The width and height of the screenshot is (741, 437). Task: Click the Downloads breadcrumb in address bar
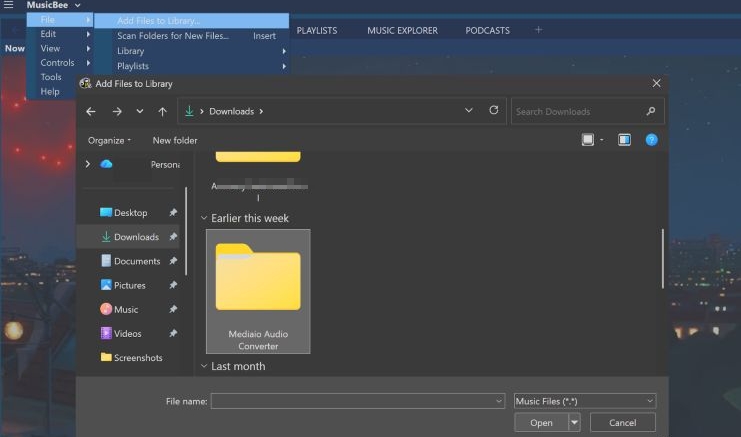tap(232, 111)
